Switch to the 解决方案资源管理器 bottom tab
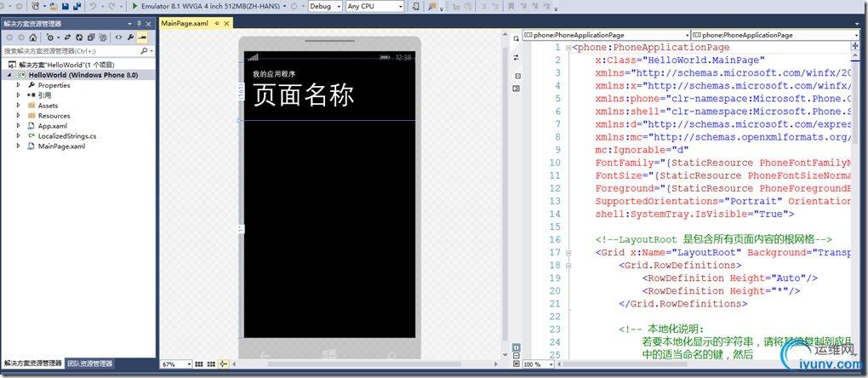This screenshot has width=868, height=378. tap(33, 364)
